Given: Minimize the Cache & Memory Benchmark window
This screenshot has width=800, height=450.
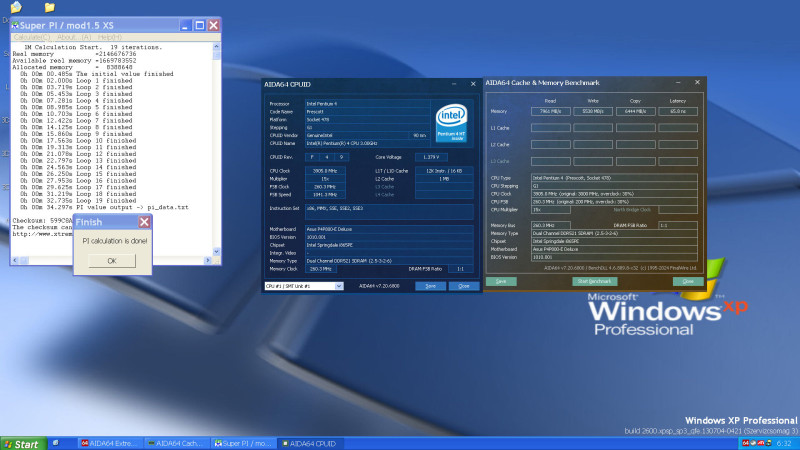Looking at the screenshot, I should coord(678,83).
